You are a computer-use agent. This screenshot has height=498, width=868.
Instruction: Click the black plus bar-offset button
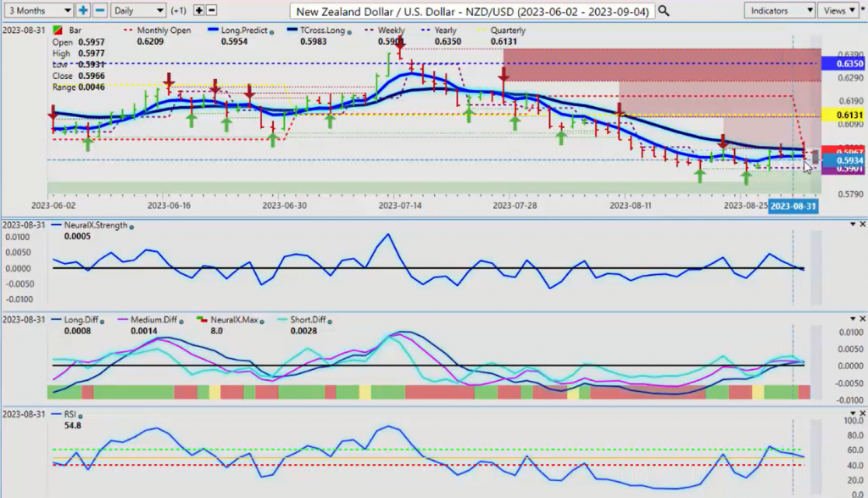[x=198, y=10]
